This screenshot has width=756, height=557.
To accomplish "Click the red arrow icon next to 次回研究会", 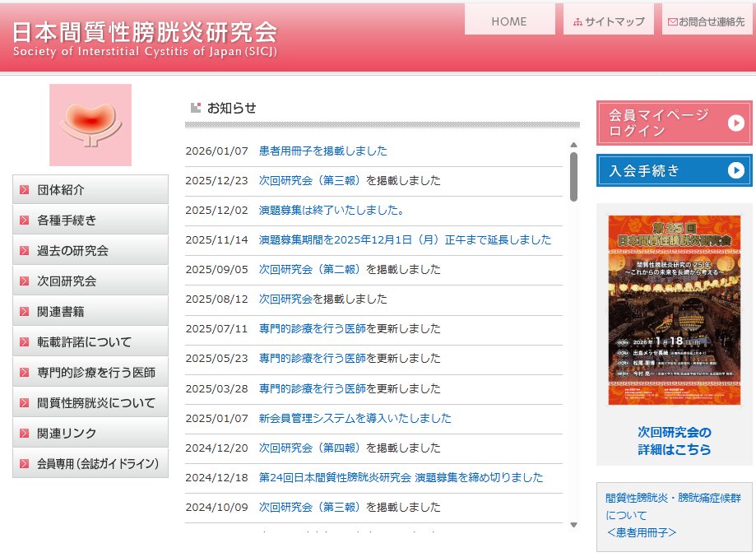I will tap(24, 281).
